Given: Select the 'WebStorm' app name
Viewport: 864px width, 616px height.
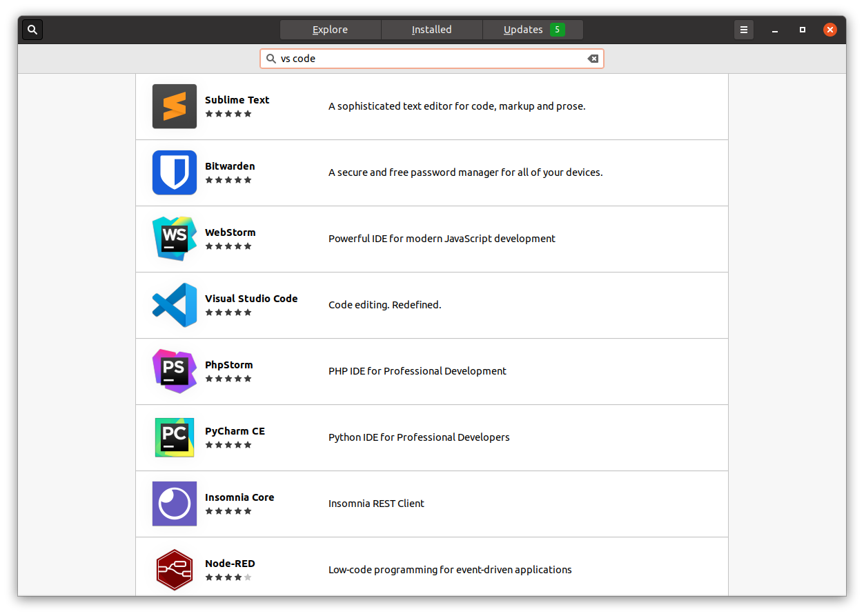Looking at the screenshot, I should (x=230, y=232).
